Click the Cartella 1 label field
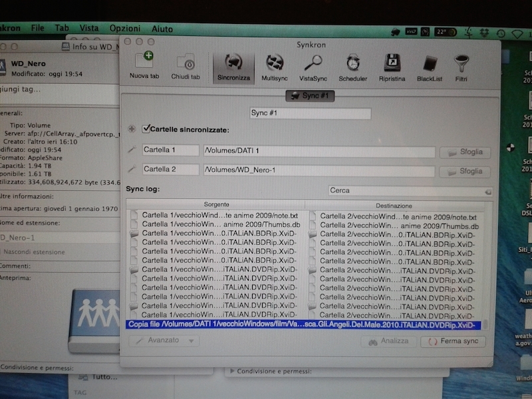This screenshot has width=532, height=399. [x=171, y=150]
